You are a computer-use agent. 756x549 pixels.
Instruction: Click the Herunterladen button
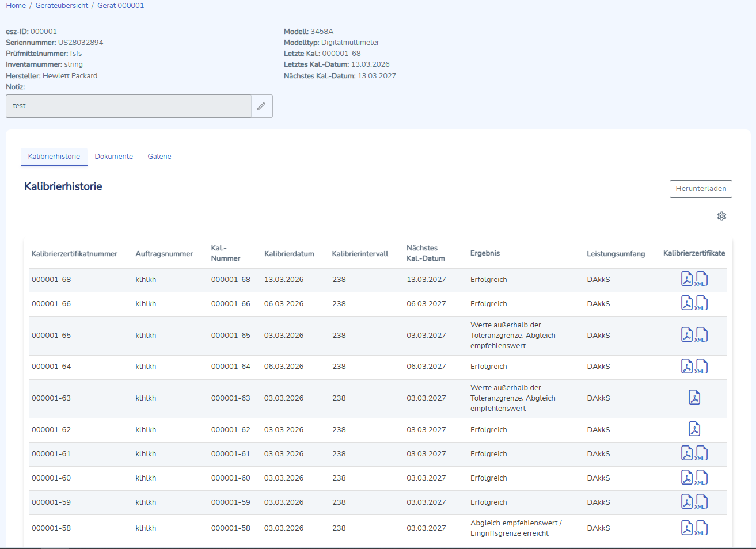click(x=701, y=189)
